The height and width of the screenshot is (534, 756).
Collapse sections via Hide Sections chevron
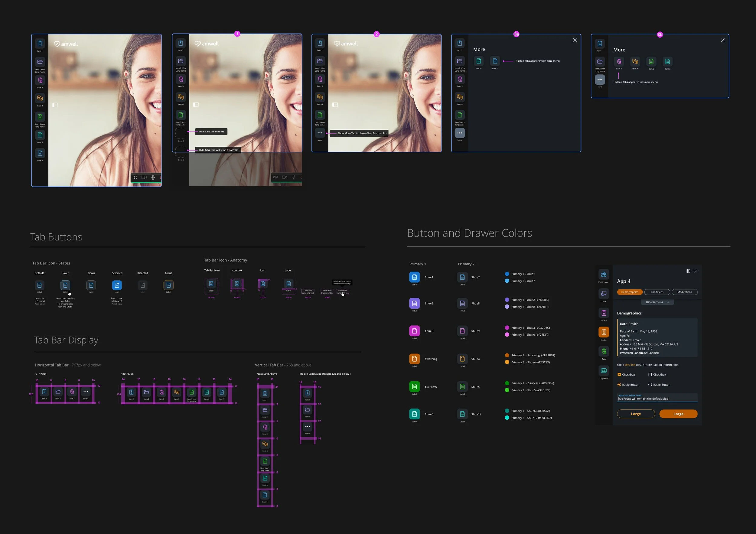[667, 302]
